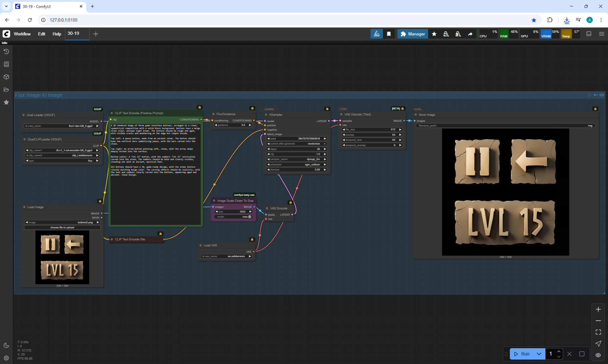This screenshot has height=364, width=608.
Task: Click the share arrow icon in toolbar
Action: [470, 34]
